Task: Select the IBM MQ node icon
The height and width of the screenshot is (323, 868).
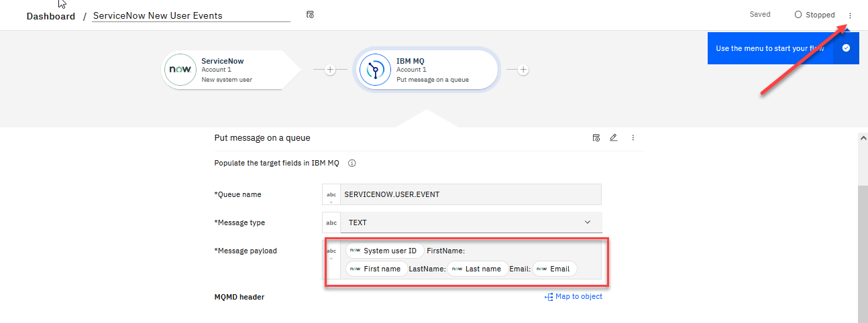Action: [x=375, y=70]
